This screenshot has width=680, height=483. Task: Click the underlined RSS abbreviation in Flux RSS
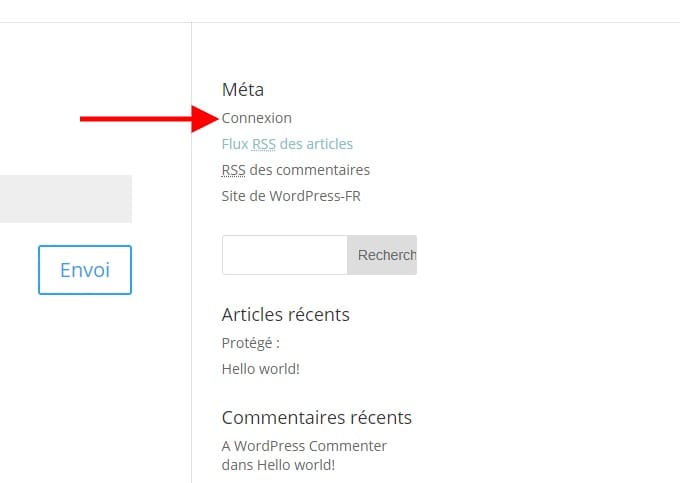pyautogui.click(x=264, y=144)
